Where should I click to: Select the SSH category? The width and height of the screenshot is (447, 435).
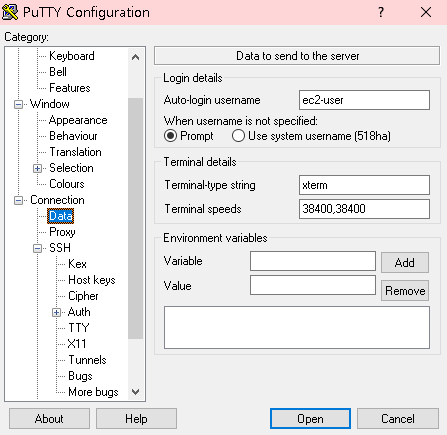(60, 248)
